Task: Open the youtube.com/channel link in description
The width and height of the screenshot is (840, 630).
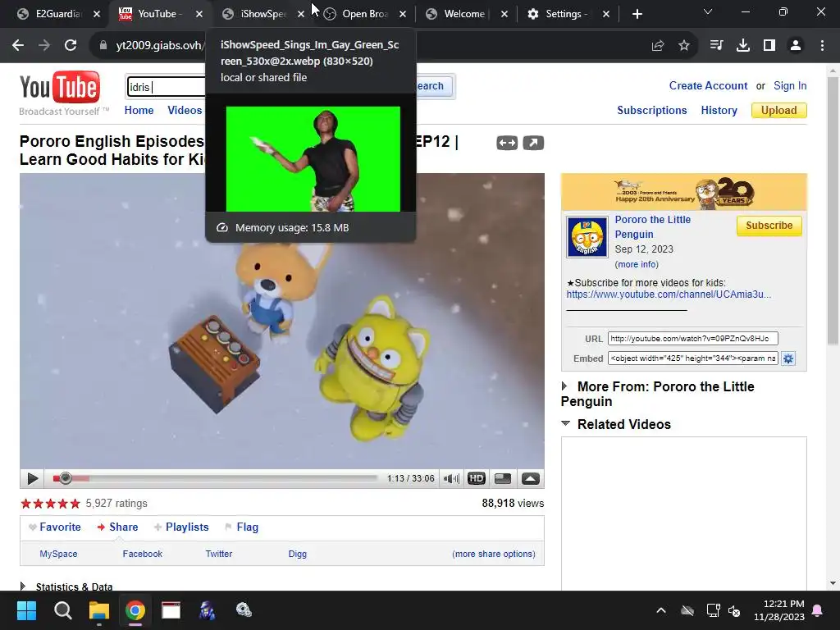Action: point(669,294)
